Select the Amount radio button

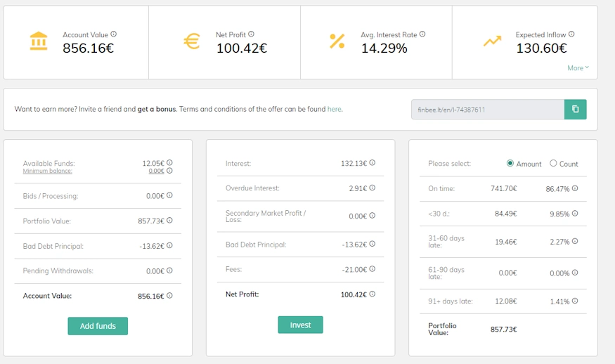[x=510, y=163]
